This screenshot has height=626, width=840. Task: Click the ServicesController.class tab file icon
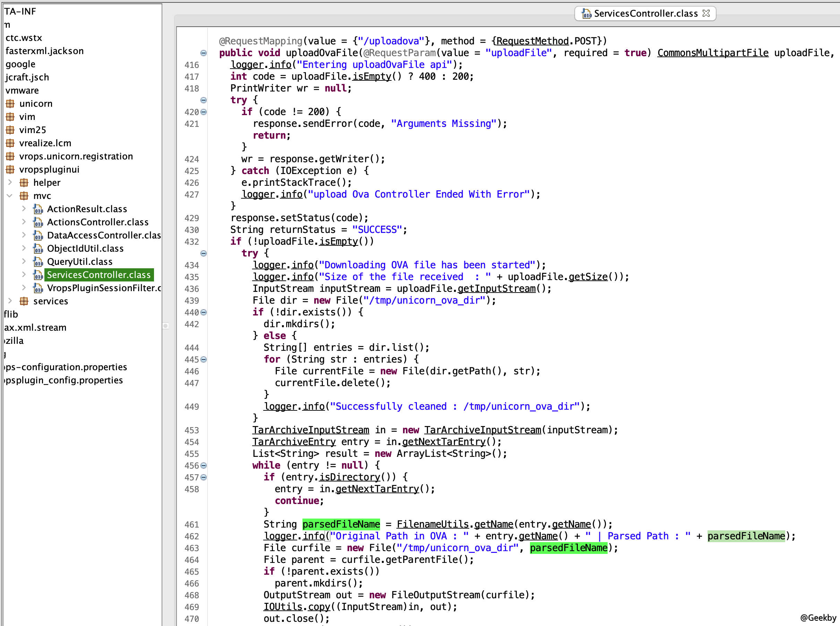click(586, 14)
